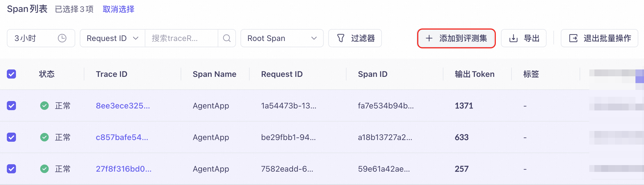This screenshot has width=644, height=185.
Task: Click the 输出 Token column header
Action: click(x=474, y=74)
